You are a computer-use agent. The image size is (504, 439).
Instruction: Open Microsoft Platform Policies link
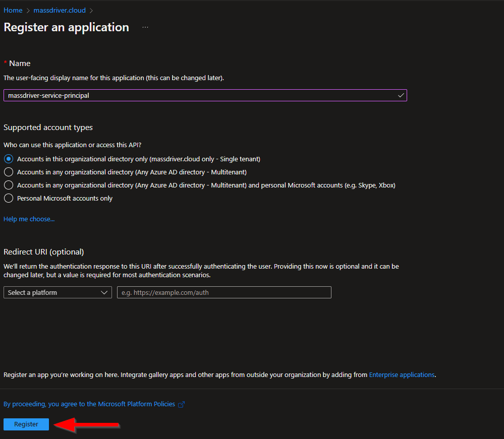click(89, 404)
